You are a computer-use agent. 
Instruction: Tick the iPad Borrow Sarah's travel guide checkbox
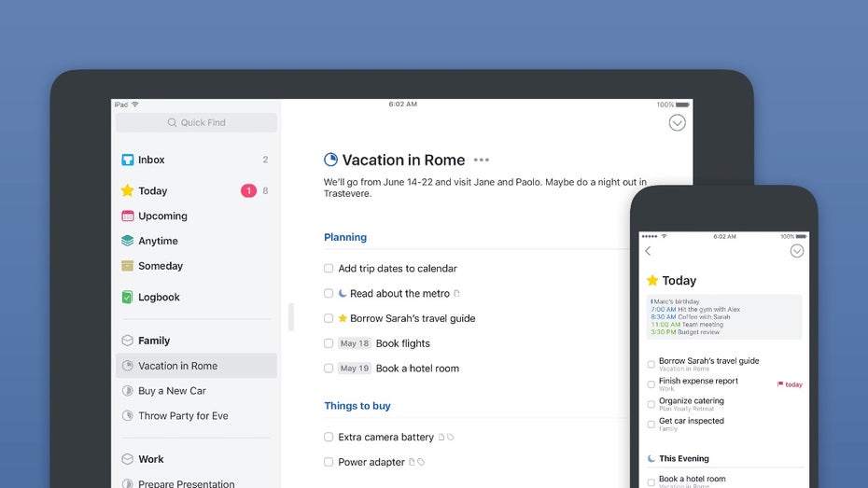(x=329, y=318)
